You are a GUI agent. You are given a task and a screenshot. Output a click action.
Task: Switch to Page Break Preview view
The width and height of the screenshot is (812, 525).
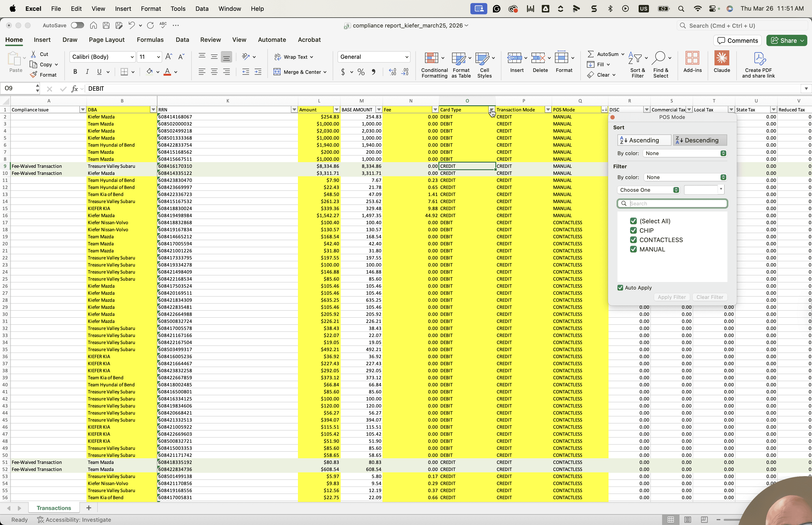[x=704, y=520]
